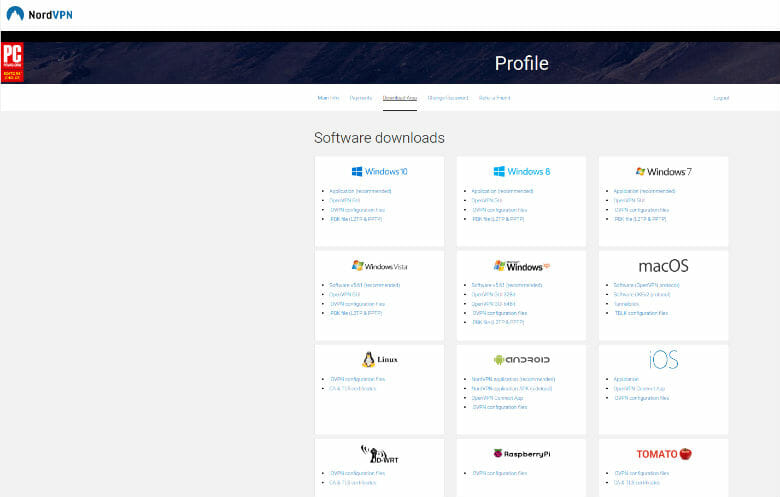Get Linux OVPN configuration files
Viewport: 780px width, 497px height.
coord(357,379)
